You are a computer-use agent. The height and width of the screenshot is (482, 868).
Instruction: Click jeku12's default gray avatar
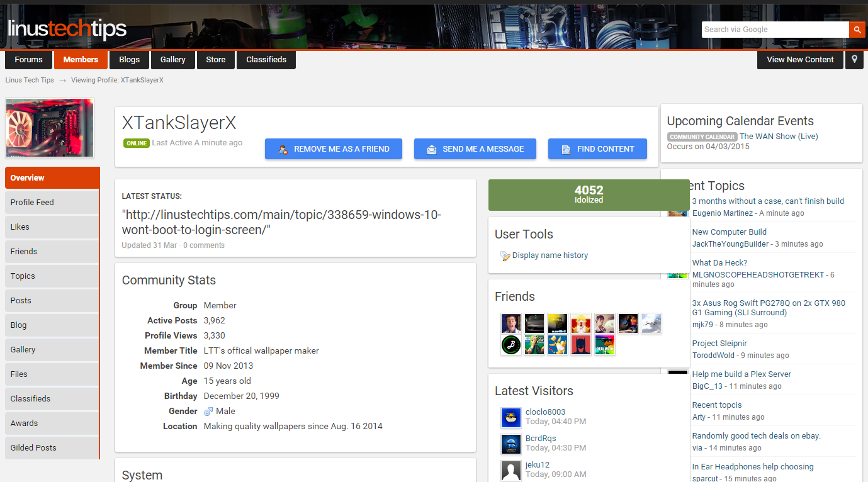(x=511, y=470)
